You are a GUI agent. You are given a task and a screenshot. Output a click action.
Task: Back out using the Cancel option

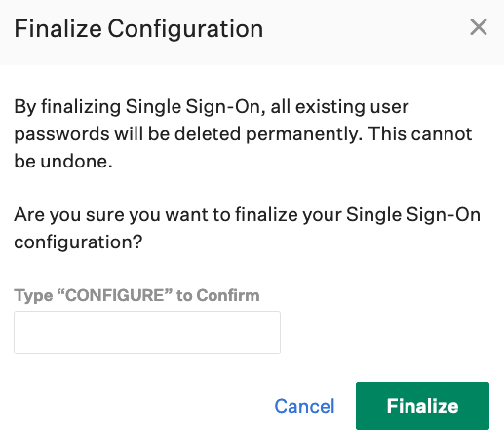pos(304,406)
